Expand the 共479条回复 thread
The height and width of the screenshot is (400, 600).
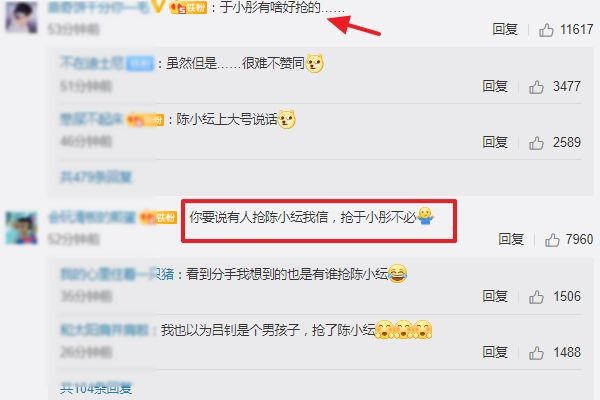pyautogui.click(x=96, y=177)
